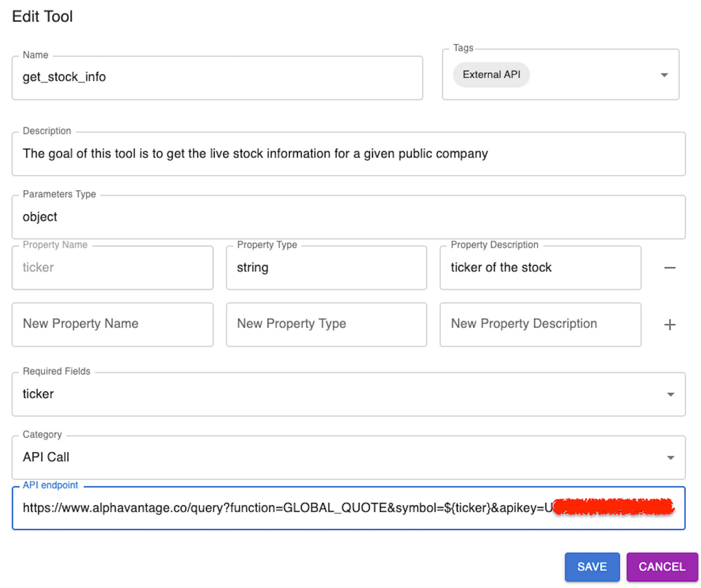Select the External API tag chip

pos(491,75)
